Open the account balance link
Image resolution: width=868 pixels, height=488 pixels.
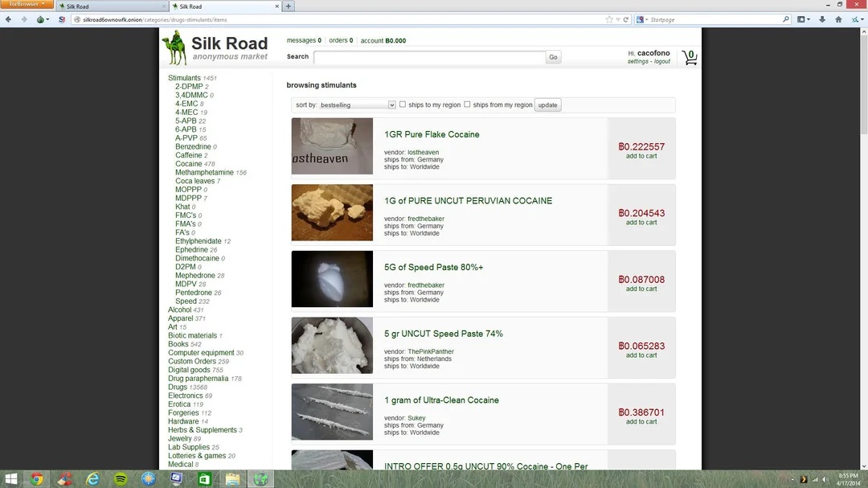pos(383,41)
